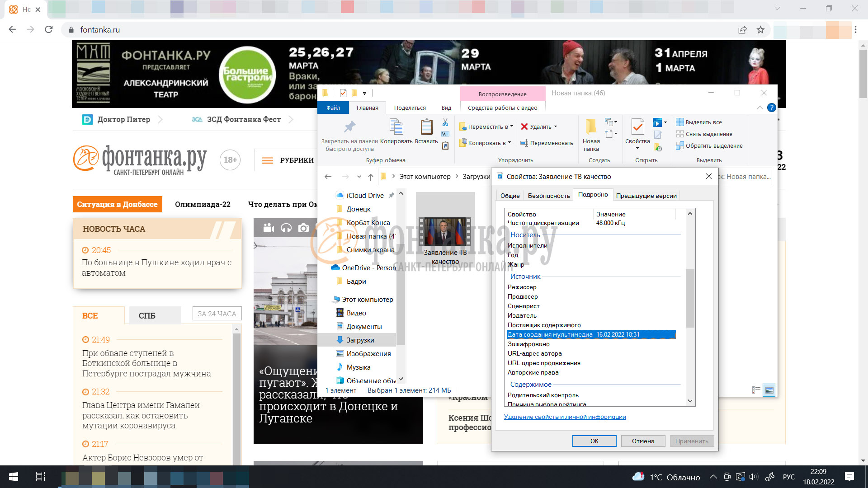
Task: Bookmark star in Chrome address bar
Action: [x=760, y=29]
